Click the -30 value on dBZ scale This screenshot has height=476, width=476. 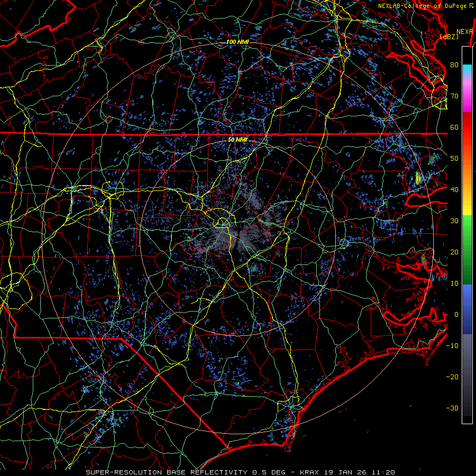tap(452, 408)
